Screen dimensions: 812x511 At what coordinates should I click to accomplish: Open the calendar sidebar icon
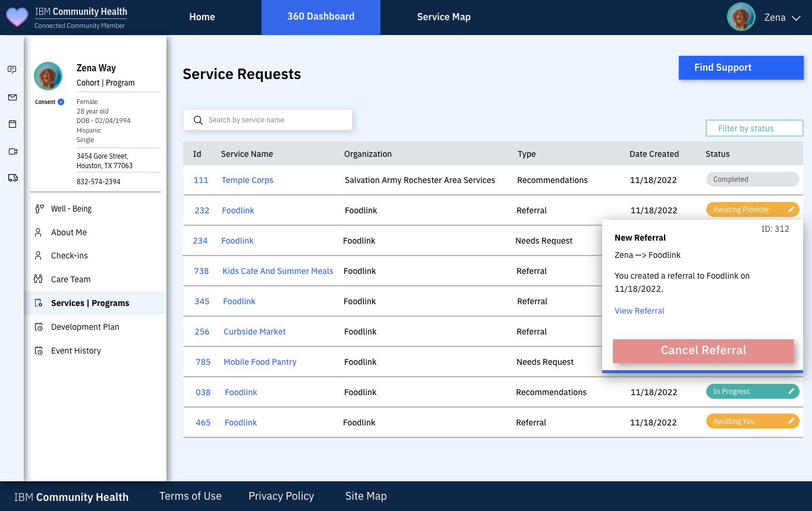[x=12, y=124]
